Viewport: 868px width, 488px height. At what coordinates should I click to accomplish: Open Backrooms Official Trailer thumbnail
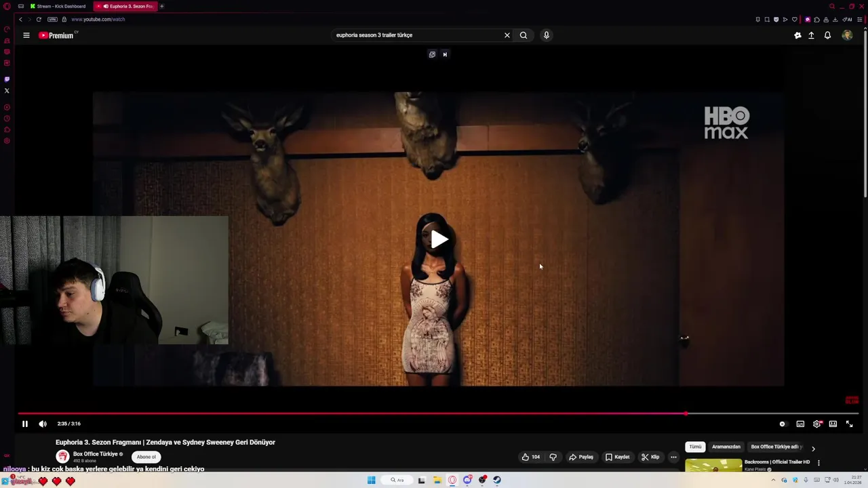pos(713,465)
